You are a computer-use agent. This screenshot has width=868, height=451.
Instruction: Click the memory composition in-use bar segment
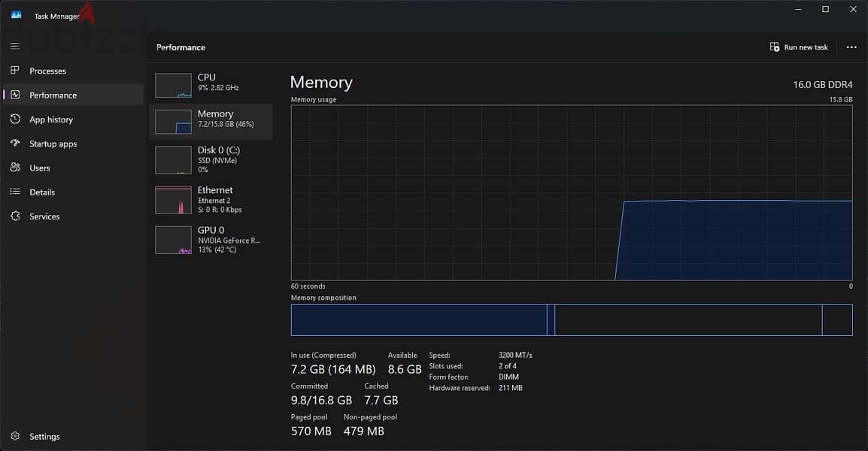coord(419,320)
